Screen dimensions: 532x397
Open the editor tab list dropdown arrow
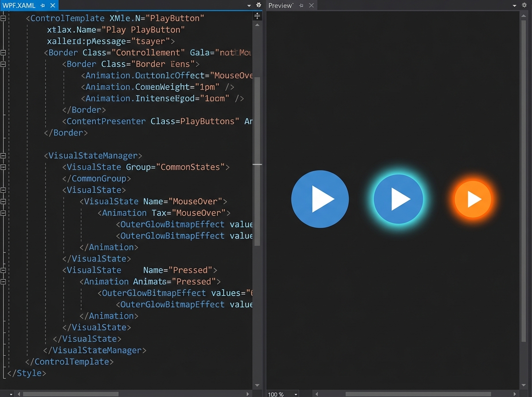coord(250,5)
